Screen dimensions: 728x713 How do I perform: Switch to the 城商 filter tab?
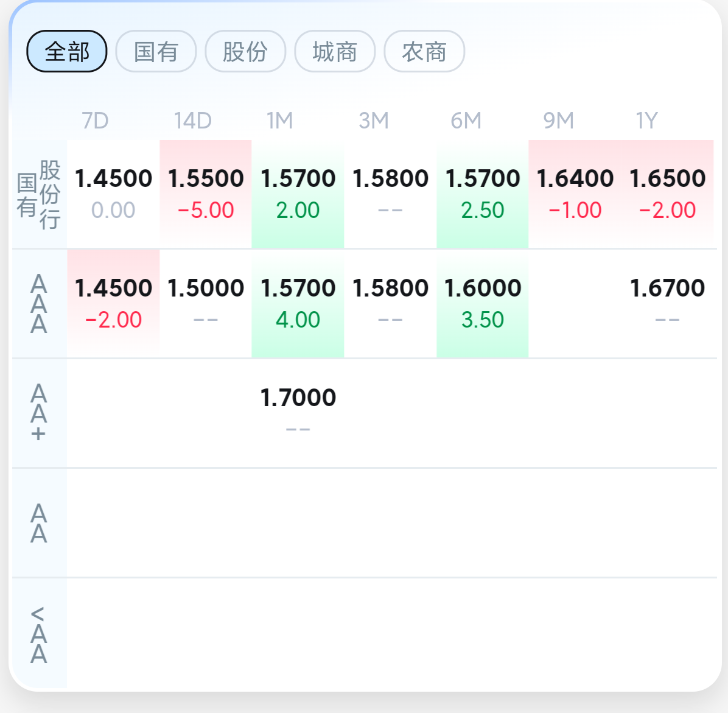point(335,51)
